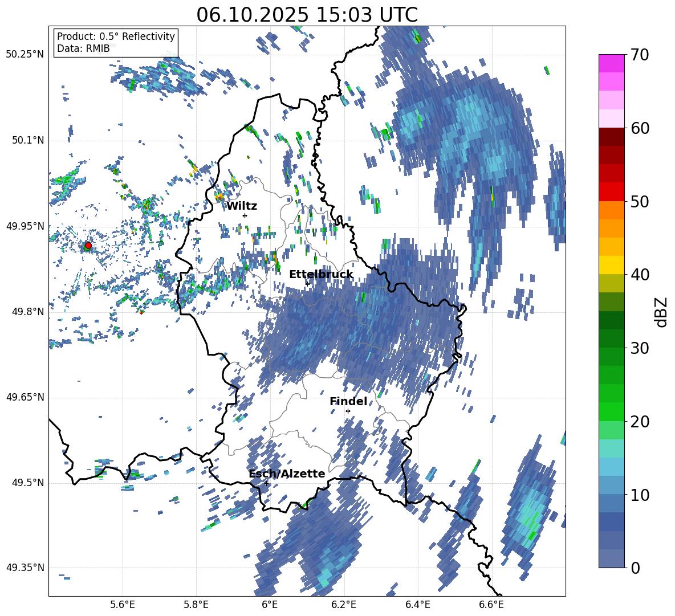Pick the light blue swatch above 10 dBZ

[611, 484]
